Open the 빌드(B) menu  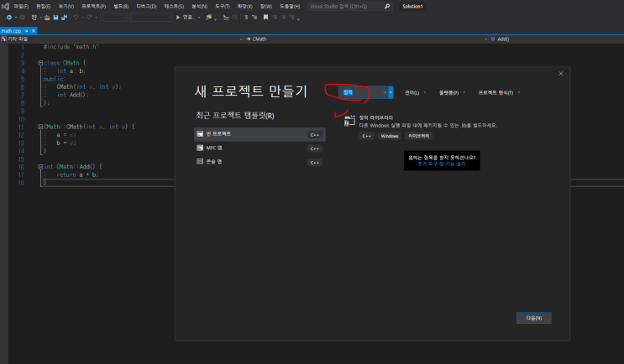click(121, 7)
